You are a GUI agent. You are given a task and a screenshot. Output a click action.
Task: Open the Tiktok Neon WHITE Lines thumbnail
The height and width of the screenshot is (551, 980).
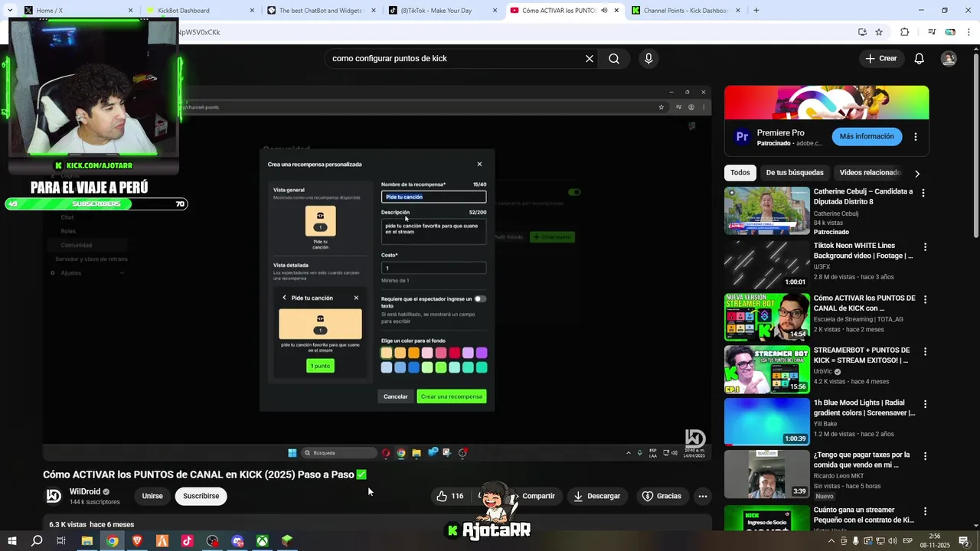click(766, 265)
